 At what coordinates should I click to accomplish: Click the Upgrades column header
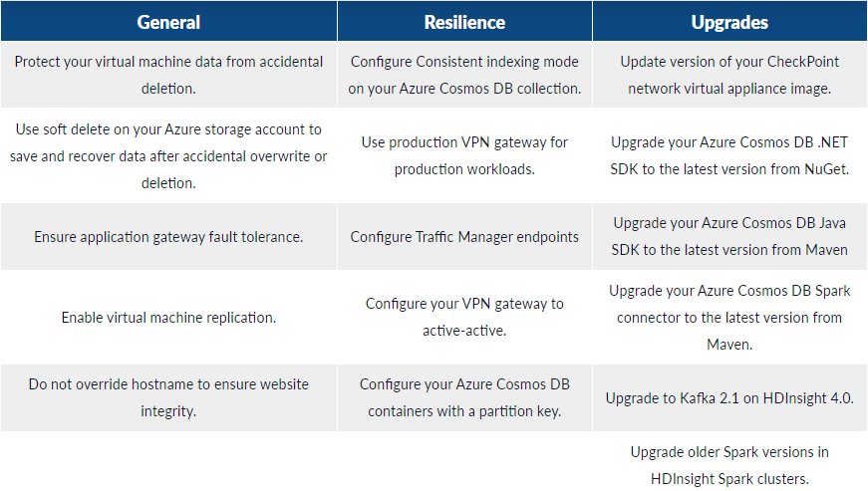729,22
